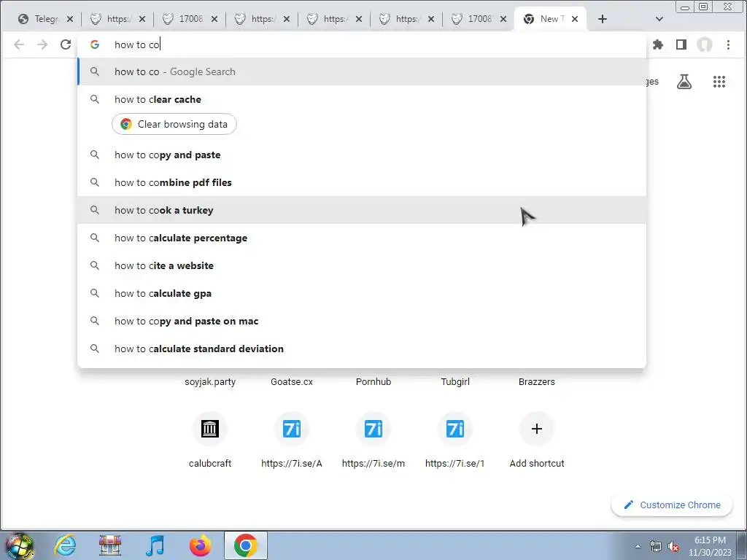Choose 'how to calculate gpa' suggestion

(x=362, y=293)
